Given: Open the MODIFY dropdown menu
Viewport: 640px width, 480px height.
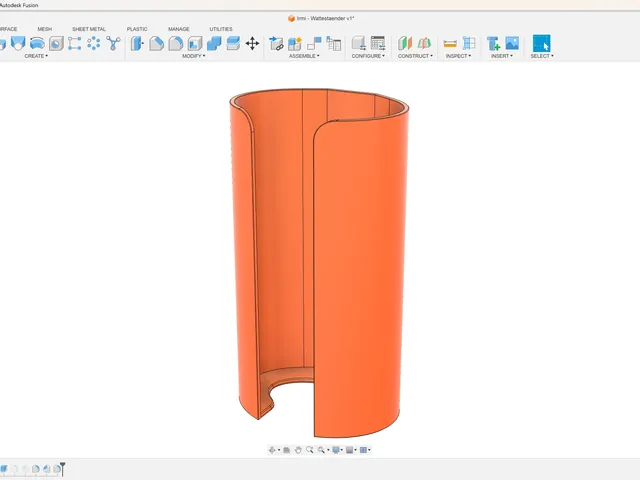Looking at the screenshot, I should click(x=193, y=56).
